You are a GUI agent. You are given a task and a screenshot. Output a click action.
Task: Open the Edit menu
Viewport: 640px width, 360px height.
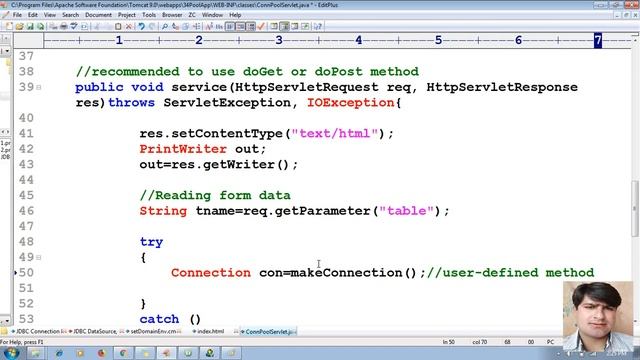tap(33, 15)
